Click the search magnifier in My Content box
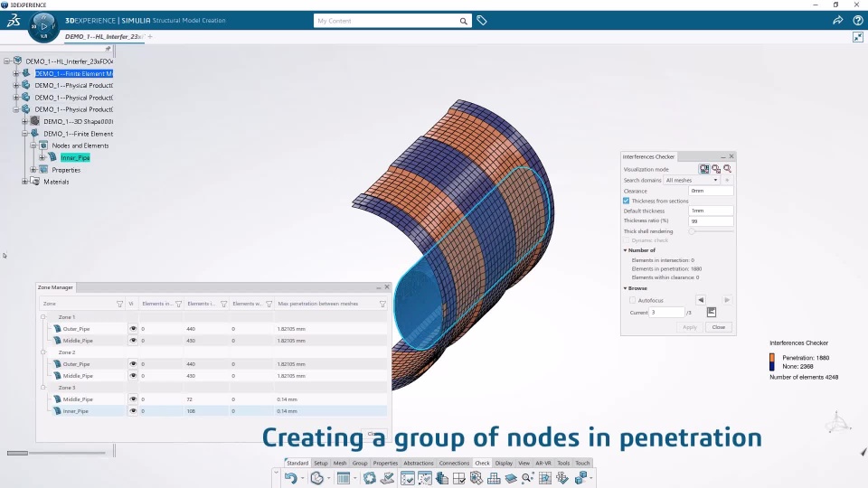This screenshot has height=488, width=868. click(x=463, y=21)
